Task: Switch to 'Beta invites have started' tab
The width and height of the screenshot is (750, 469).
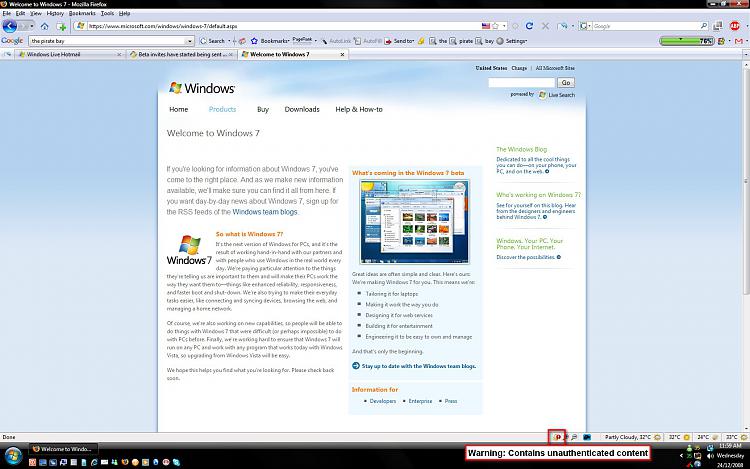Action: click(x=181, y=55)
